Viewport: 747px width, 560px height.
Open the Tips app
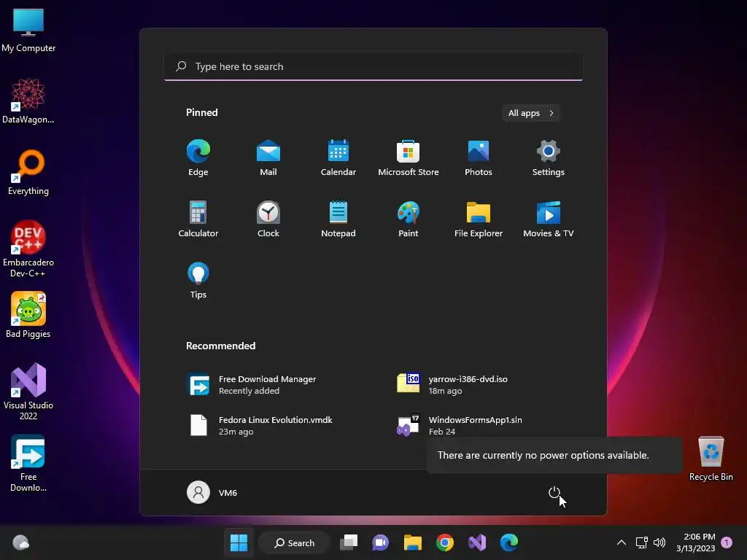point(198,281)
